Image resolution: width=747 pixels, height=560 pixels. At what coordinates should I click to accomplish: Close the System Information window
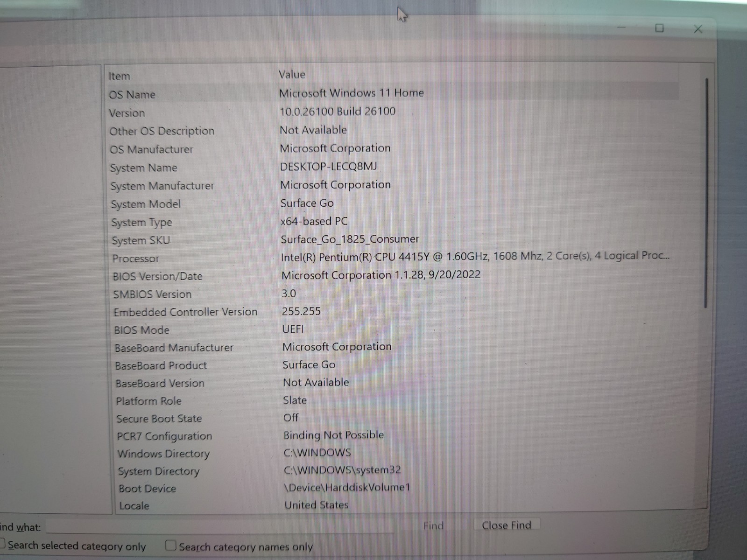pos(698,29)
